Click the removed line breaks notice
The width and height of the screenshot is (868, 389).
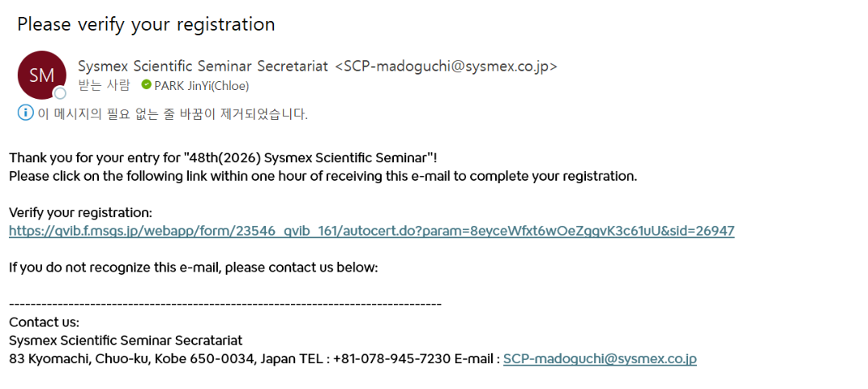pos(173,114)
